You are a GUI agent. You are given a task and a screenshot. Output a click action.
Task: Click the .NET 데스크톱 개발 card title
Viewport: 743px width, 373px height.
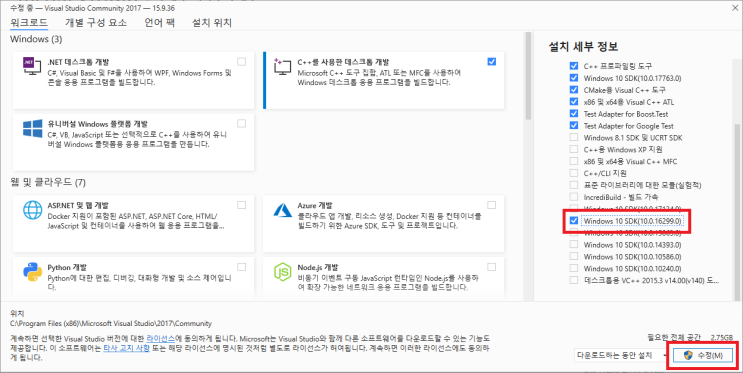click(78, 62)
